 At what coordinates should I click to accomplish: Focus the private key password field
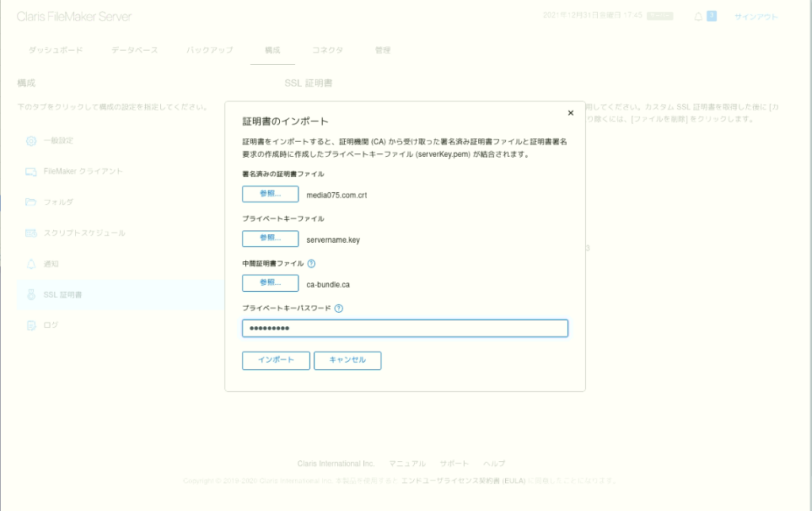point(405,328)
